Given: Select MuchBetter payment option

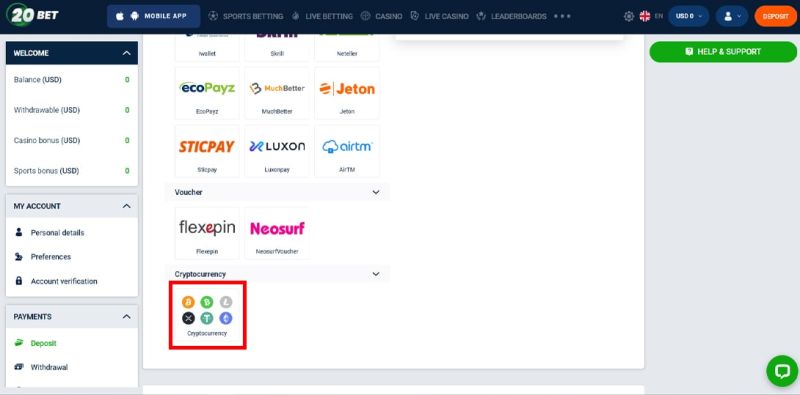Looking at the screenshot, I should (x=277, y=93).
